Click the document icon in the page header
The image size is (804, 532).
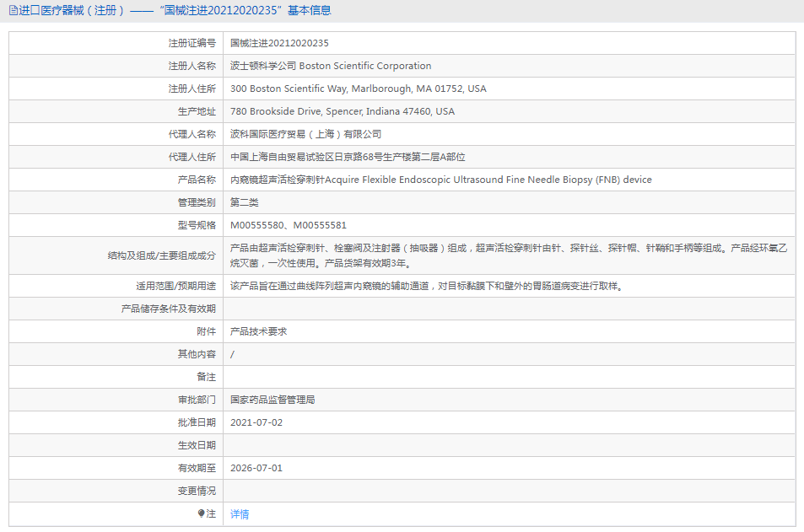[13, 11]
